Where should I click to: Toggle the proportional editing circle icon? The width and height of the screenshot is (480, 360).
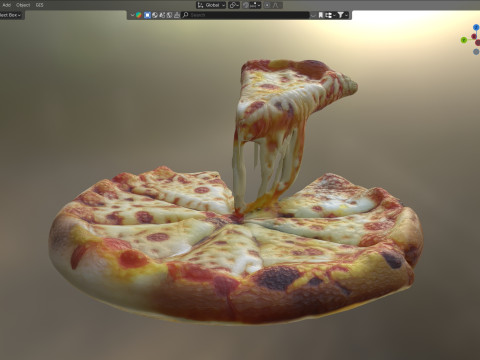tap(267, 5)
